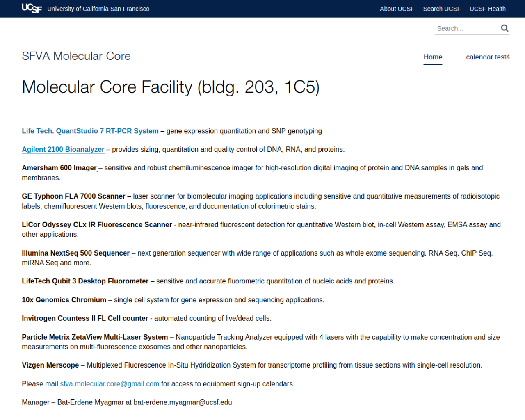This screenshot has height=420, width=525.
Task: Open Search UCSF header link
Action: (x=442, y=9)
